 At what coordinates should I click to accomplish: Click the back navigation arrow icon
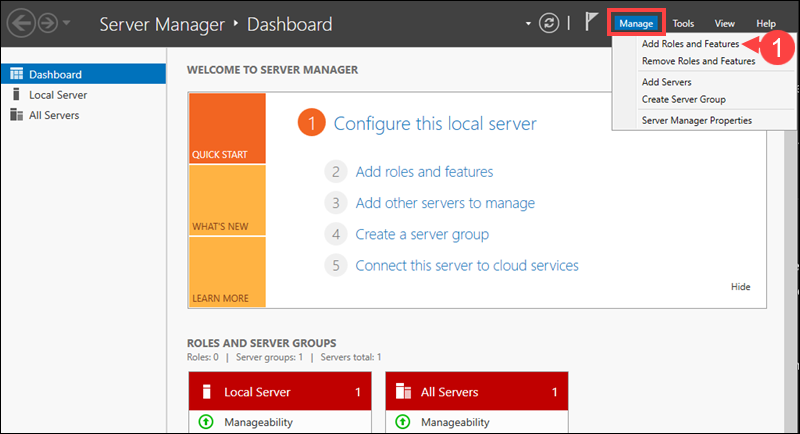[x=21, y=23]
